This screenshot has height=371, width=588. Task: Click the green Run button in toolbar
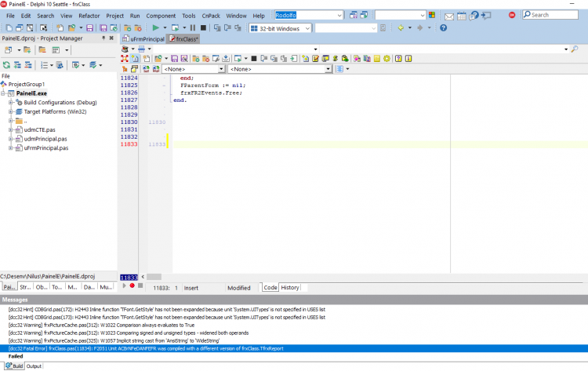click(x=156, y=27)
